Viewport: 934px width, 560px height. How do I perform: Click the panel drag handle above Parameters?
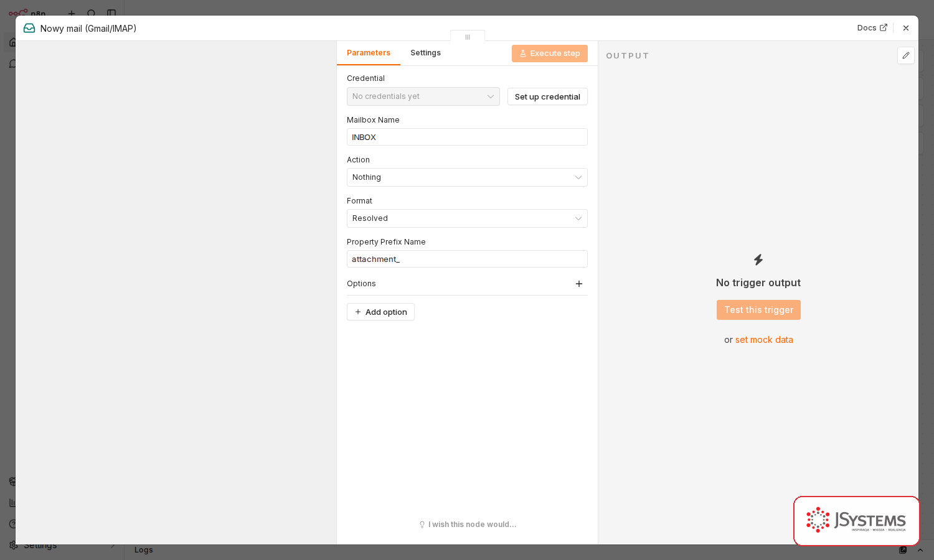(x=468, y=37)
